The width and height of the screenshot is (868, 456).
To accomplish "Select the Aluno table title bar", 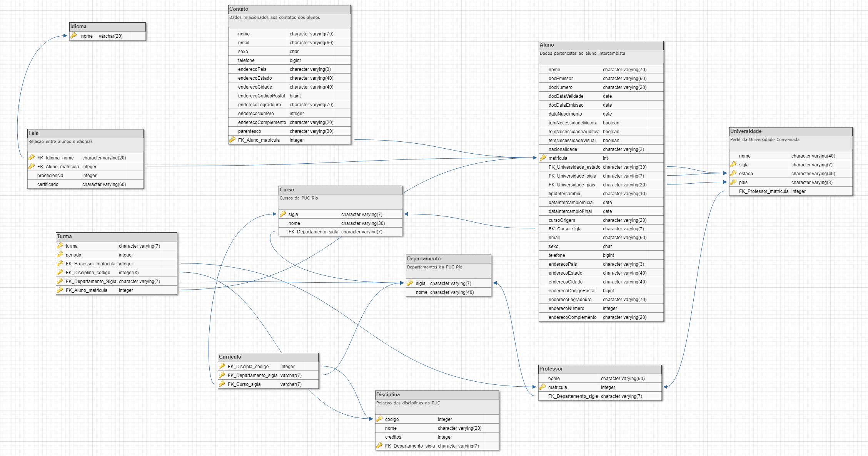I will [601, 45].
